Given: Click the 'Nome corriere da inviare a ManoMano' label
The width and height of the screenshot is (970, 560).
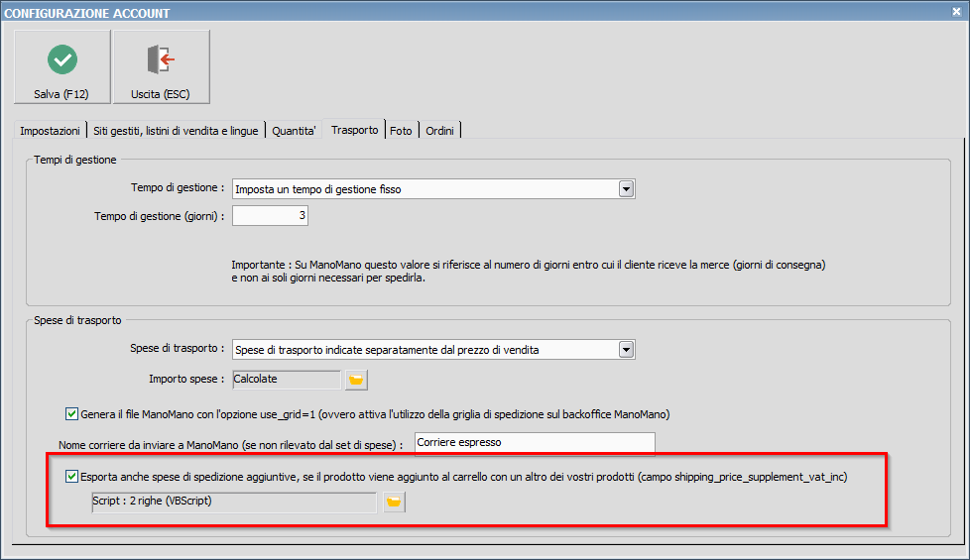Looking at the screenshot, I should 231,445.
